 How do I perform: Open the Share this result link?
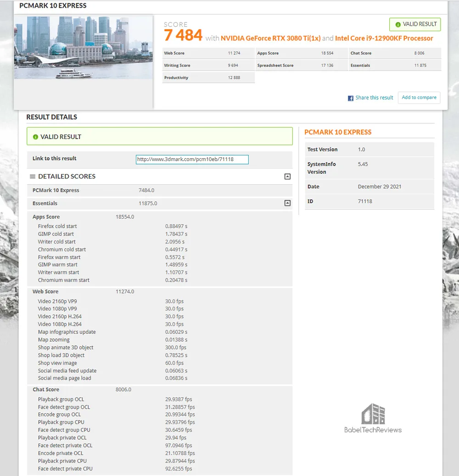pyautogui.click(x=374, y=97)
